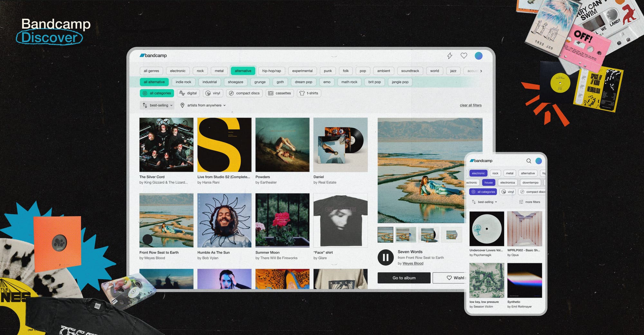Open wishlist via heart icon in header
The height and width of the screenshot is (335, 644).
pos(464,56)
